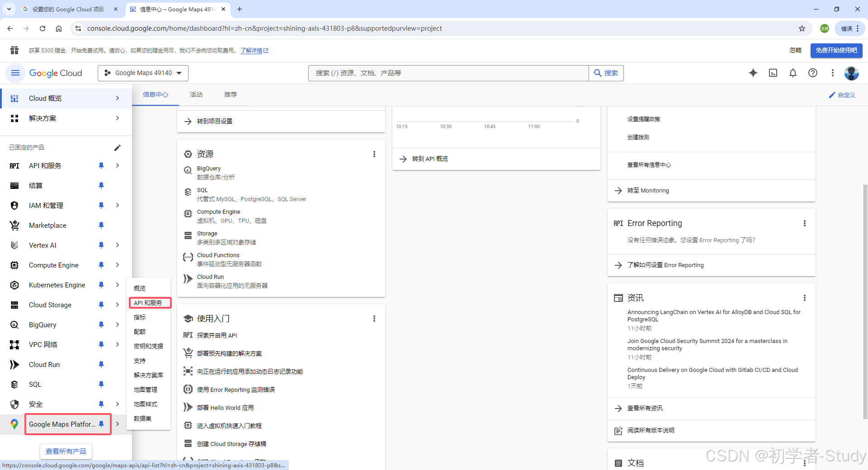Viewport: 868px width, 470px height.
Task: Unpin BigQuery from pinned products
Action: (101, 325)
